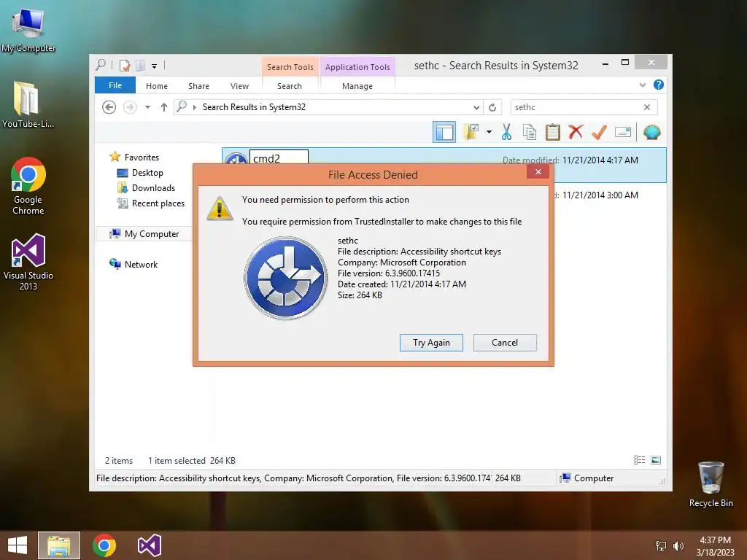The height and width of the screenshot is (560, 747).
Task: Click the network tray icon
Action: point(661,545)
